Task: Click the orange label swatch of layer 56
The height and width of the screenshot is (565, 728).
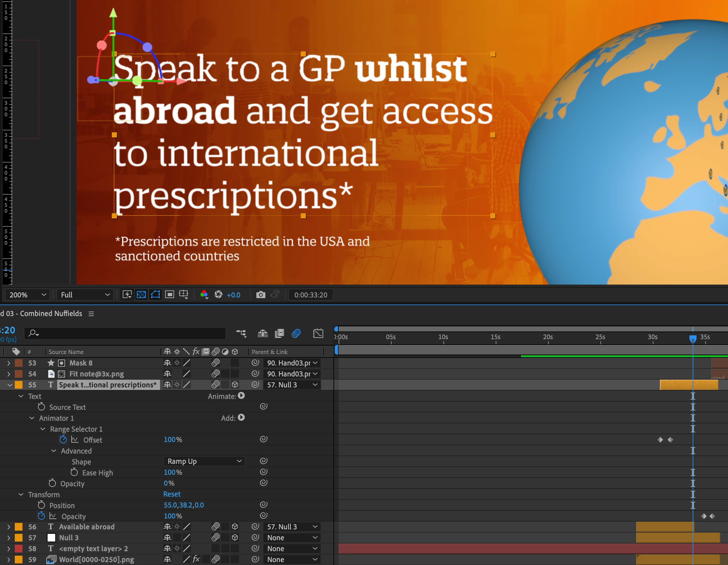Action: pyautogui.click(x=19, y=527)
